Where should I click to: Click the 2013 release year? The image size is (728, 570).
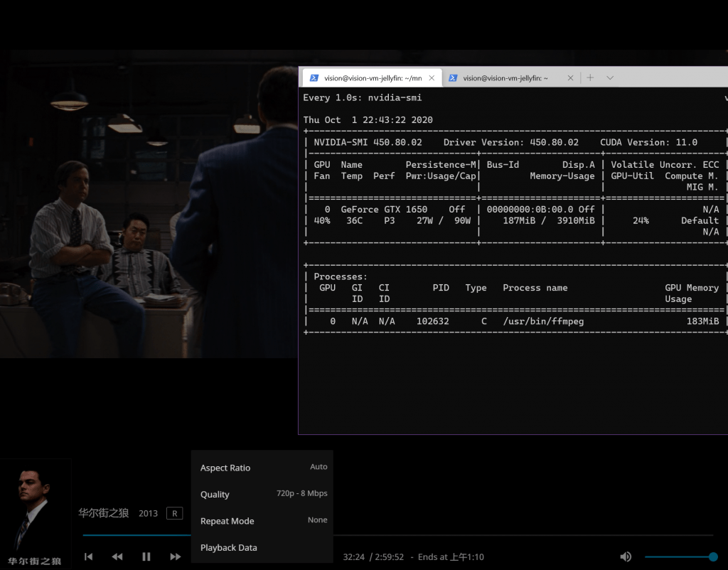148,513
